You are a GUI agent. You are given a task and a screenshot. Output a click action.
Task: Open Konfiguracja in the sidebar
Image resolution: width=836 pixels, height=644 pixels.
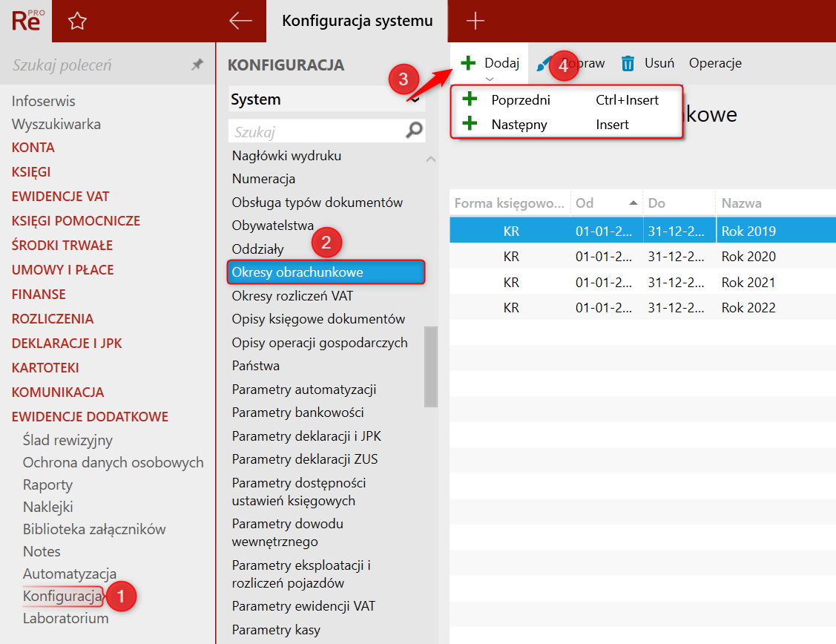coord(62,596)
